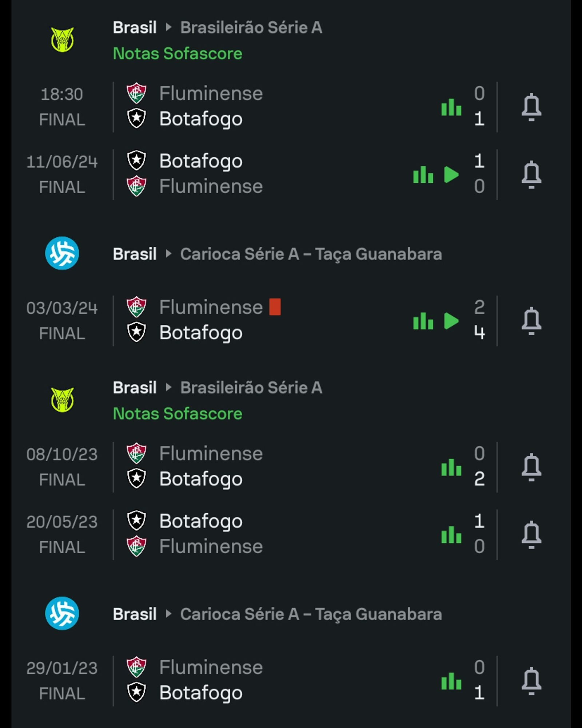This screenshot has height=728, width=582.
Task: Toggle bell notification for 03/03/24 match
Action: (531, 321)
